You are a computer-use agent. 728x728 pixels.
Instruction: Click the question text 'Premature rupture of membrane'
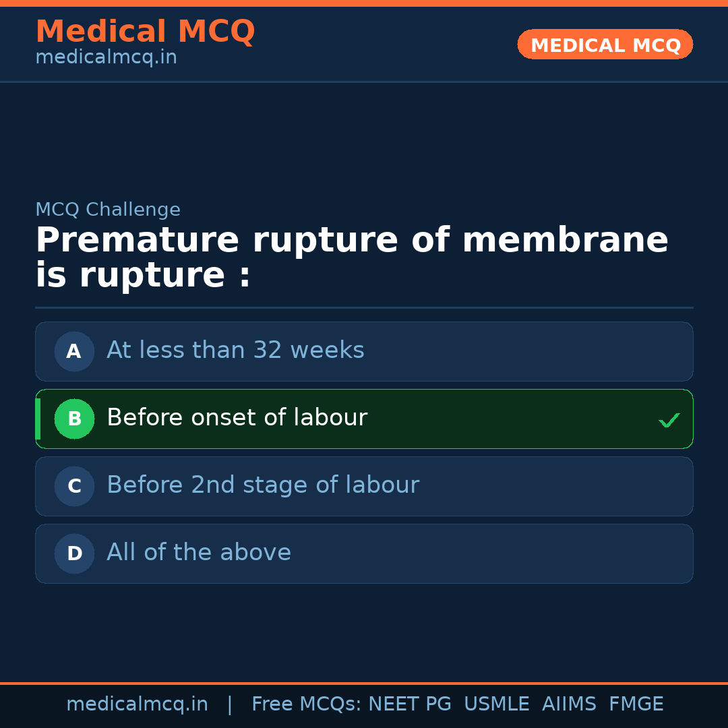click(x=351, y=240)
